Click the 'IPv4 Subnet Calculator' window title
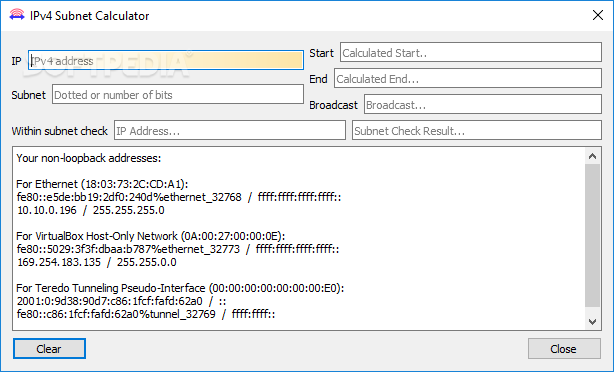 click(x=90, y=16)
